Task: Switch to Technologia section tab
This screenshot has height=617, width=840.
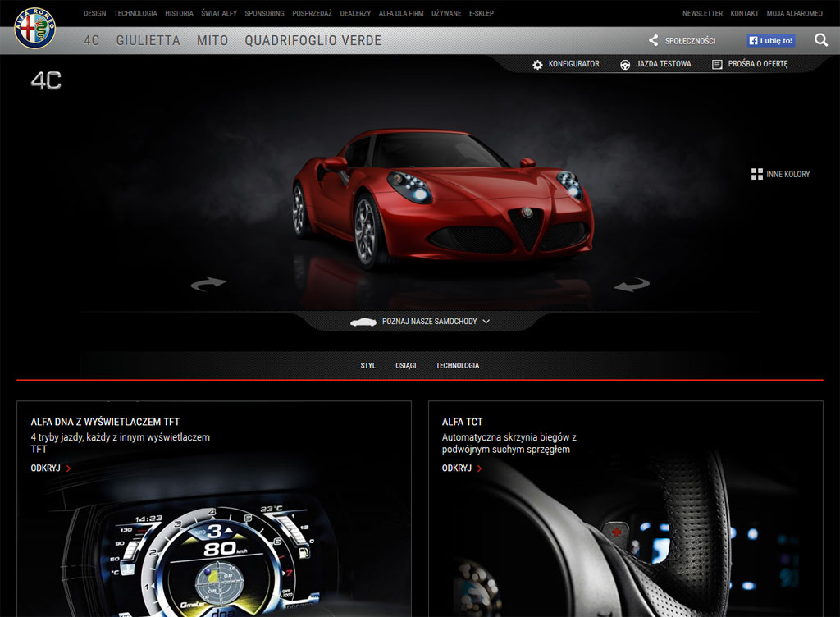Action: click(x=458, y=365)
